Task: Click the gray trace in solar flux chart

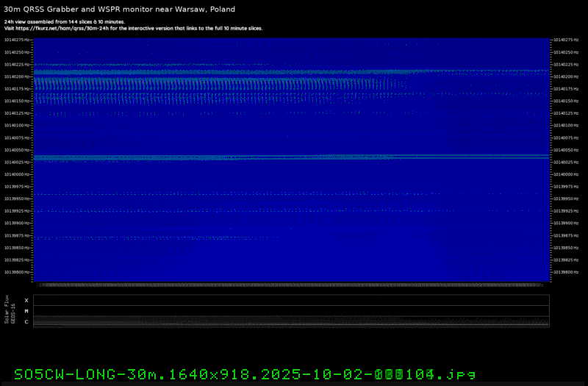Action: click(292, 322)
